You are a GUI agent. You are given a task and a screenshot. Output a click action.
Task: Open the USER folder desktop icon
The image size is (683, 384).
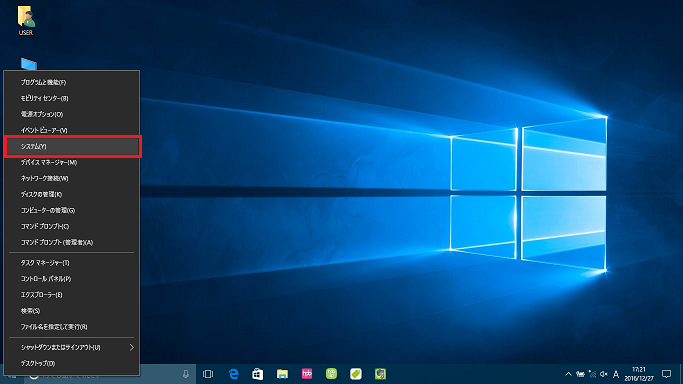point(26,20)
